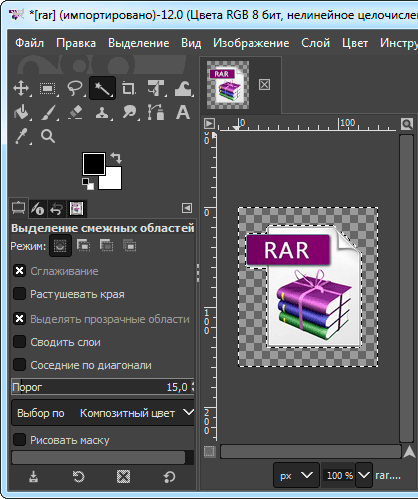Viewport: 418px width, 499px height.
Task: Toggle Сглаживание checkbox
Action: [x=19, y=271]
